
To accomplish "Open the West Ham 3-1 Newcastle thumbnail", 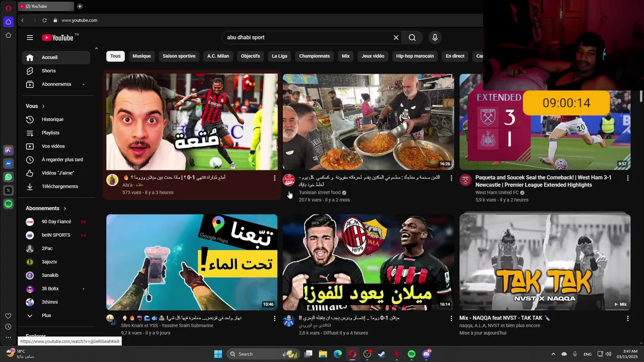I will (x=545, y=122).
